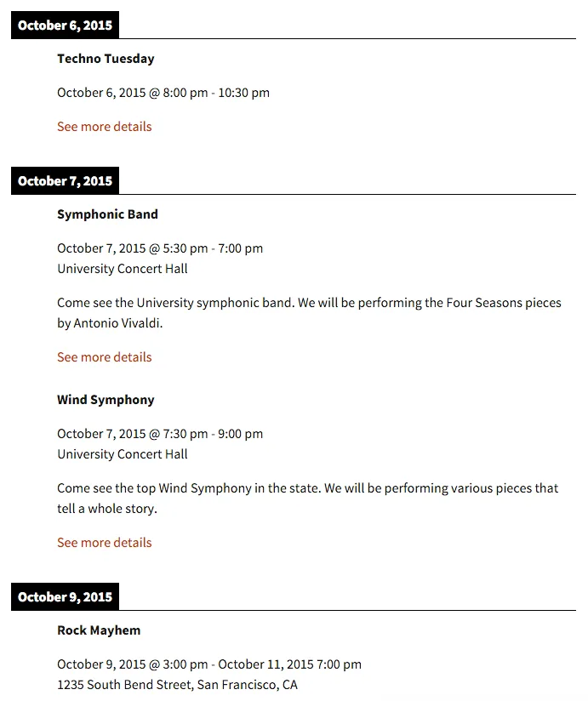
Task: Click the Wind Symphony event title
Action: coord(106,400)
